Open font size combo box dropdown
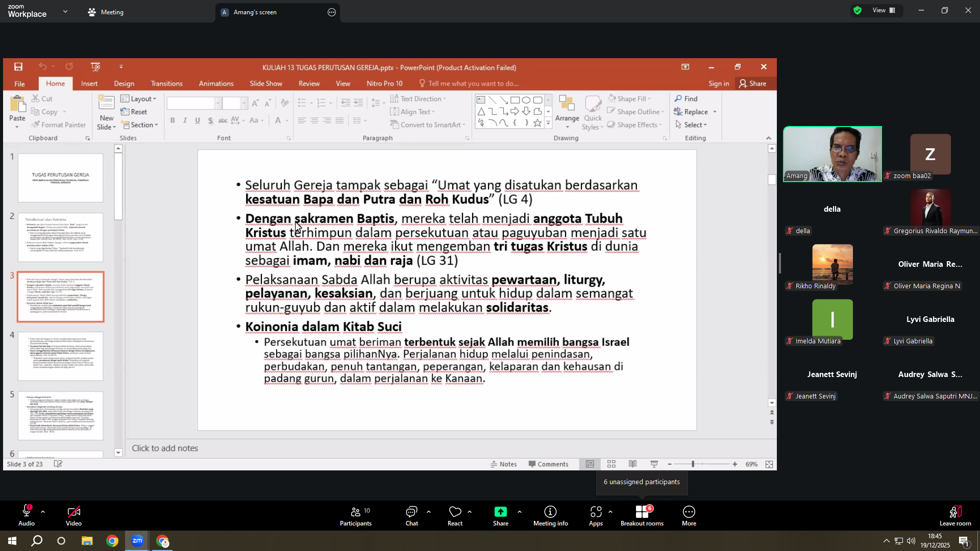The height and width of the screenshot is (551, 980). [x=244, y=103]
